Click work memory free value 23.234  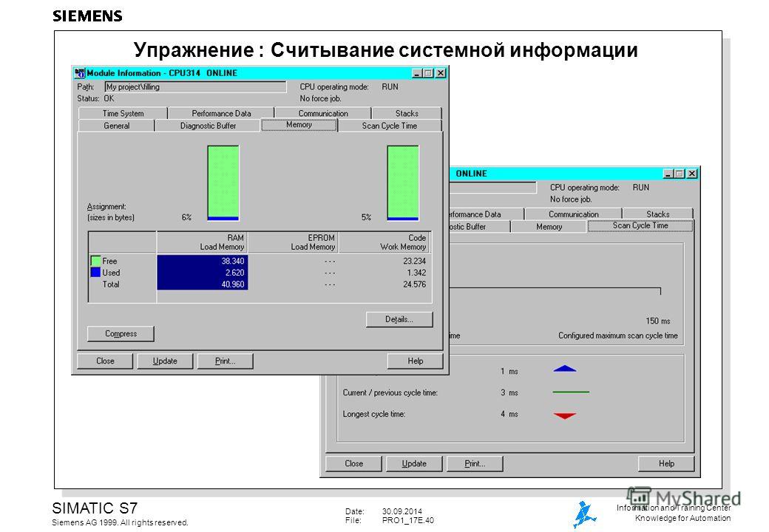(x=414, y=261)
